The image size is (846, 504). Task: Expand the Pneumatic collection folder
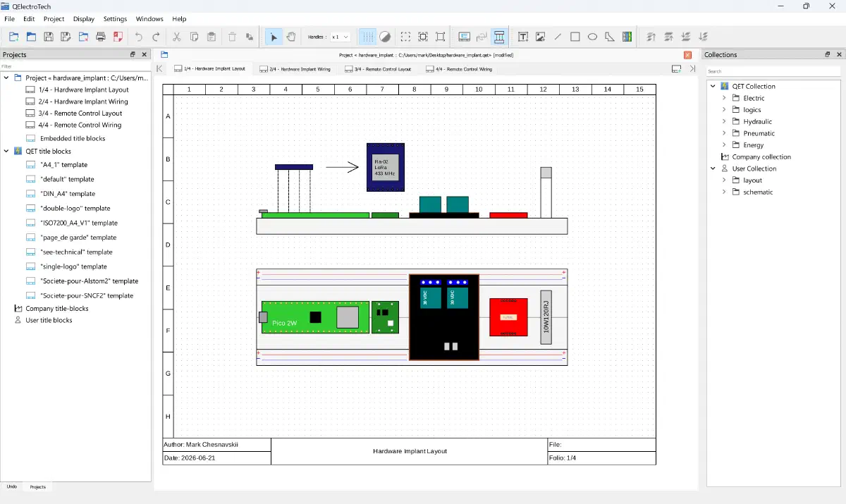tap(724, 133)
